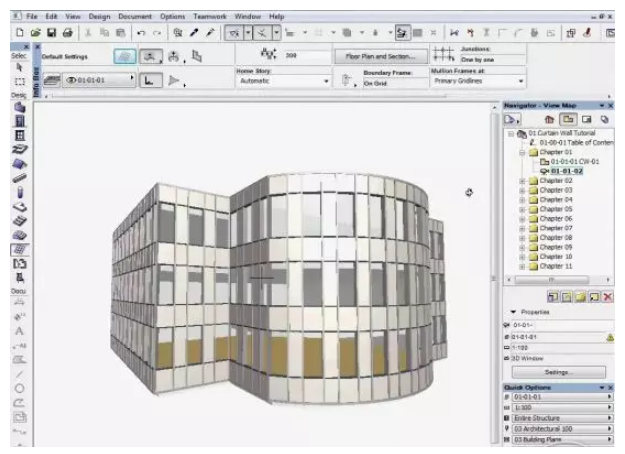Select the Text tool letter A icon

(19, 331)
